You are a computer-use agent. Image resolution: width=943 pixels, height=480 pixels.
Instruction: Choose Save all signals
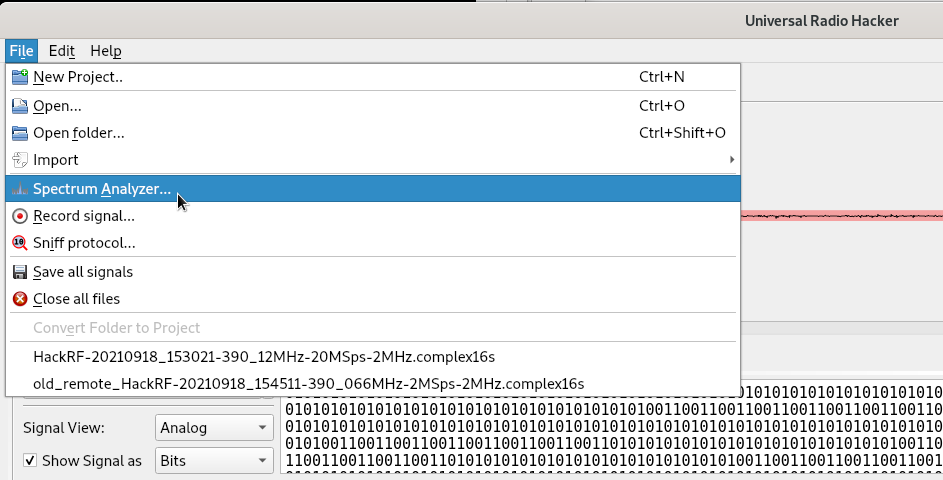(373, 272)
